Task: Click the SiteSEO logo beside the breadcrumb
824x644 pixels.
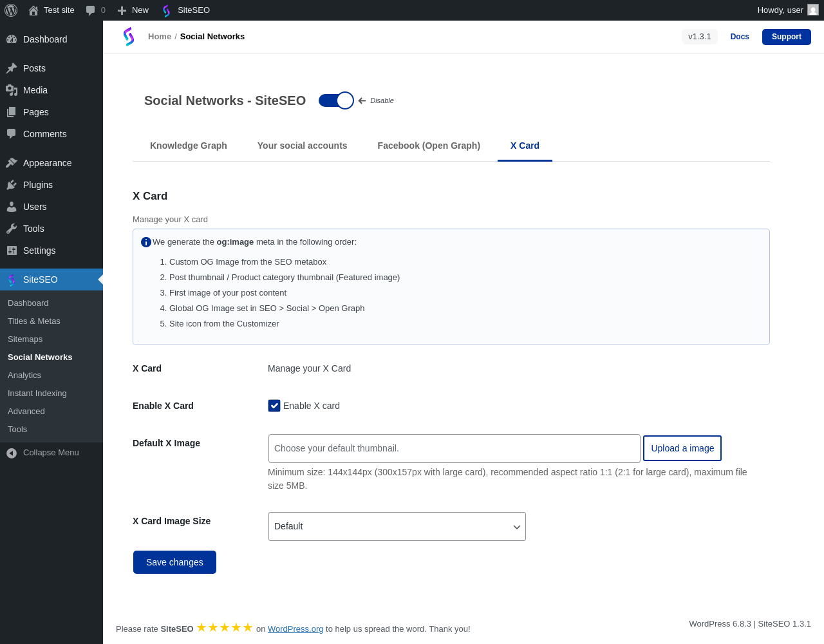Action: pyautogui.click(x=129, y=37)
